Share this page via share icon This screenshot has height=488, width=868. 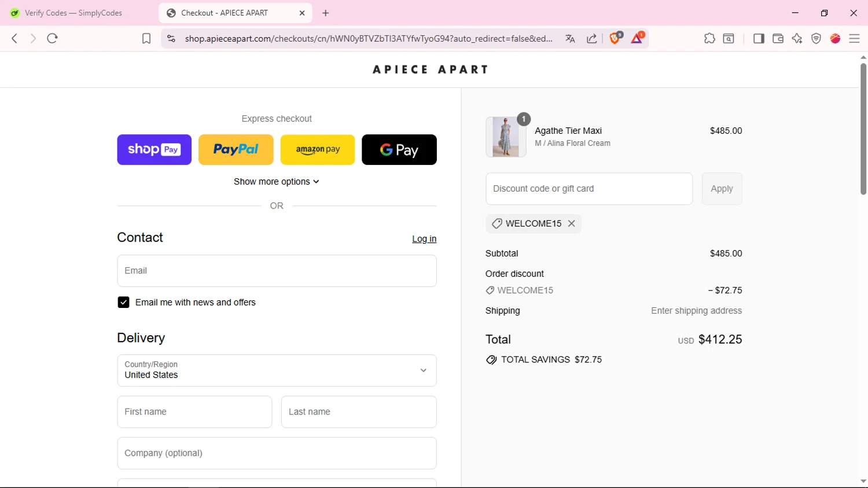point(591,38)
